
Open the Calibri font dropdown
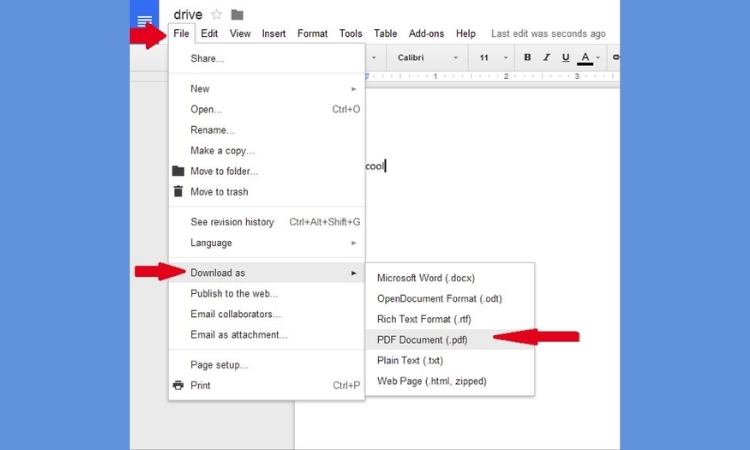click(427, 57)
